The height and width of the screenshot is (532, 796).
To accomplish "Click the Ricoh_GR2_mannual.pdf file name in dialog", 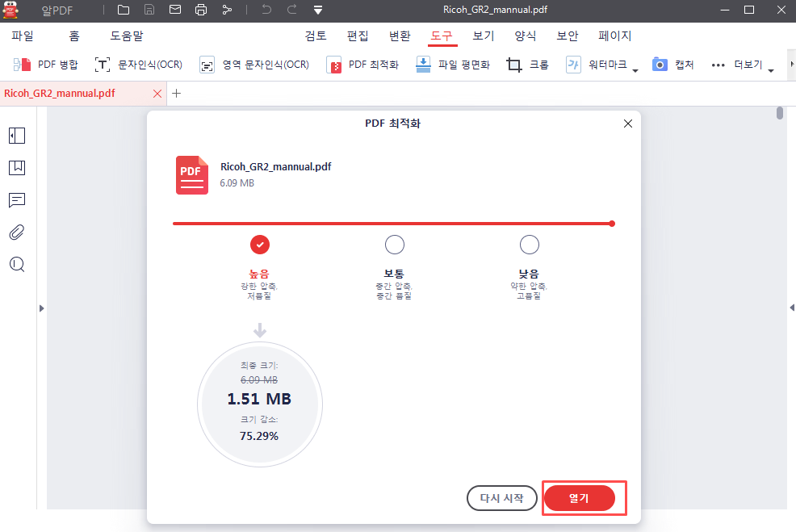I will (275, 167).
